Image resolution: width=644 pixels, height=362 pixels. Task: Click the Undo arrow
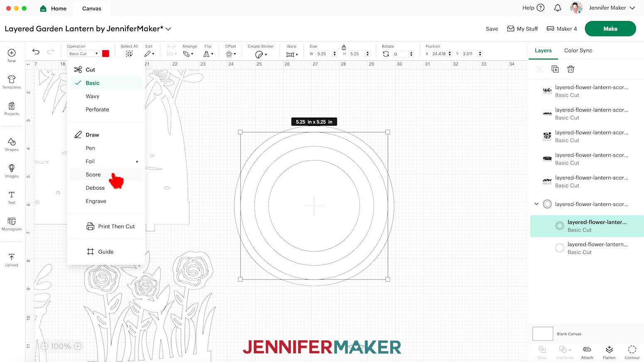[x=36, y=52]
